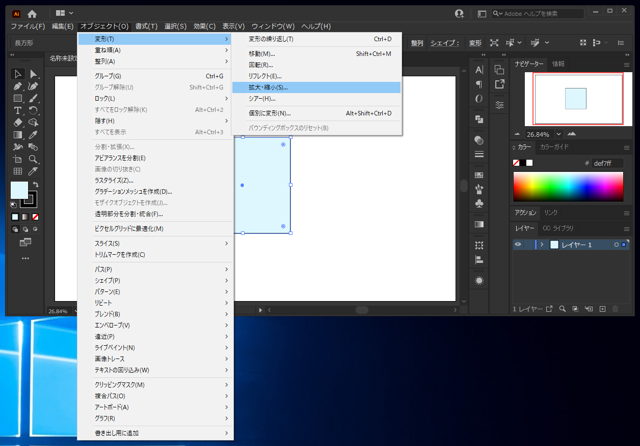This screenshot has height=446, width=640.
Task: Select the Eyedropper tool
Action: pyautogui.click(x=33, y=135)
